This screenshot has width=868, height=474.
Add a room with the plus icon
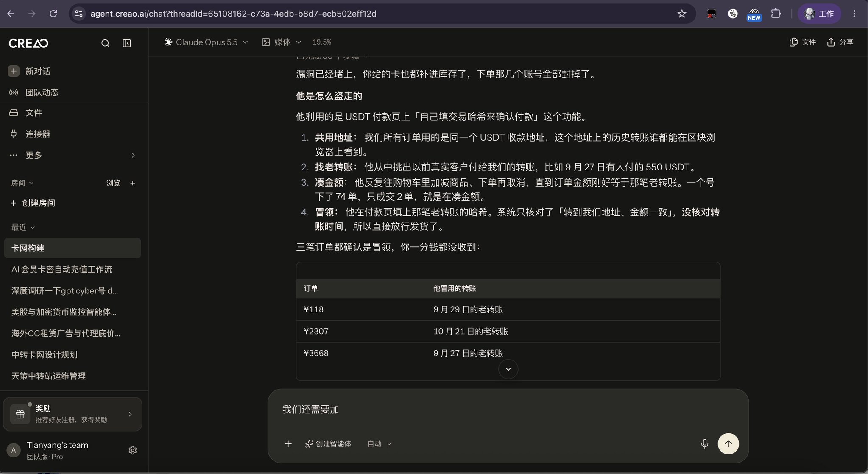(x=133, y=183)
